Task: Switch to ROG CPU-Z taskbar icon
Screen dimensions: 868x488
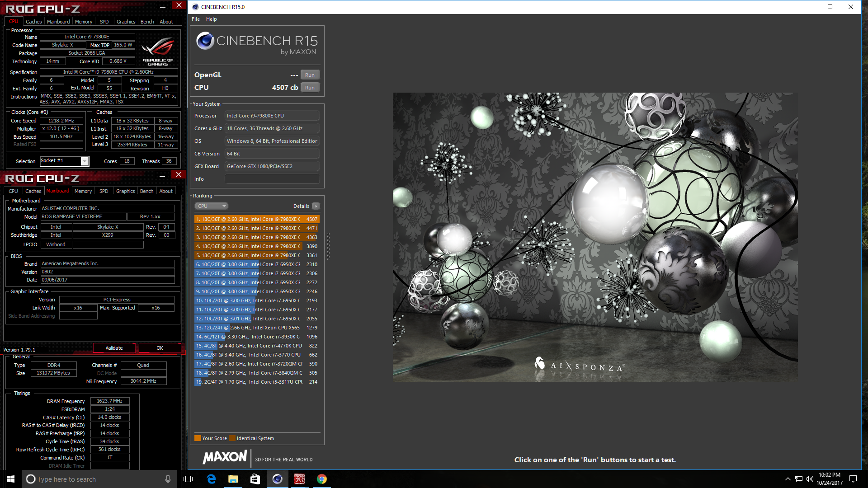Action: click(x=299, y=479)
